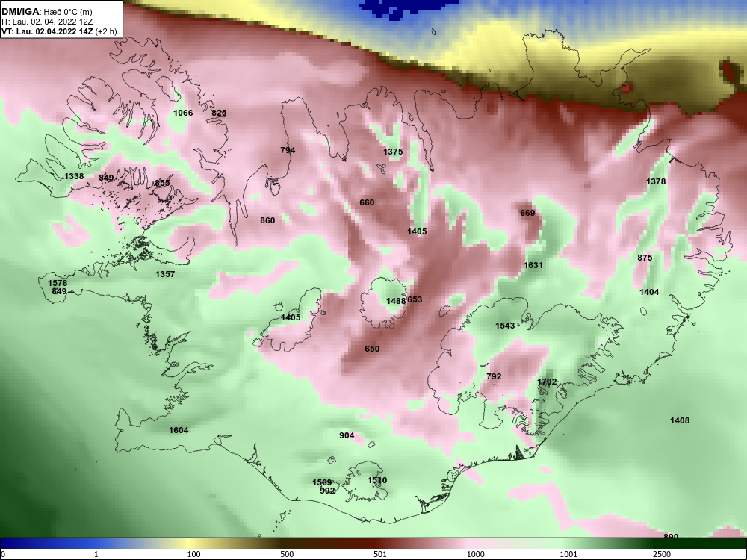747x560 pixels.
Task: Click the 1792 height value
Action: 547,382
